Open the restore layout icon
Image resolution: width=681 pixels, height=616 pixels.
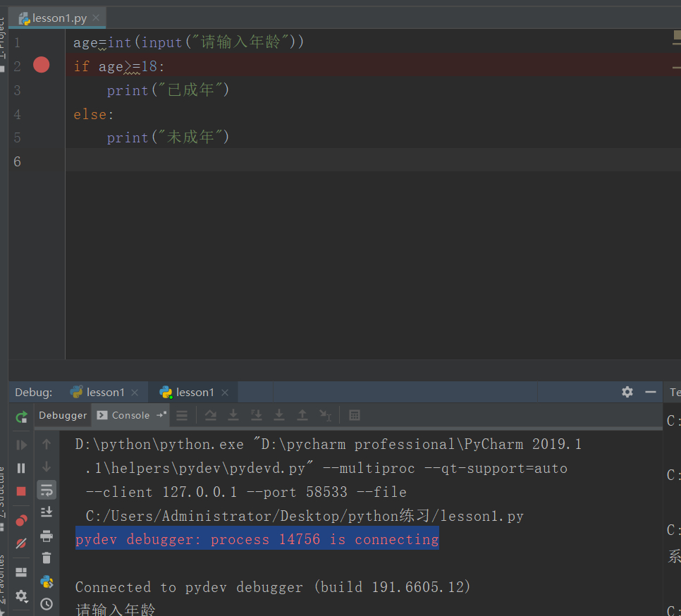21,572
